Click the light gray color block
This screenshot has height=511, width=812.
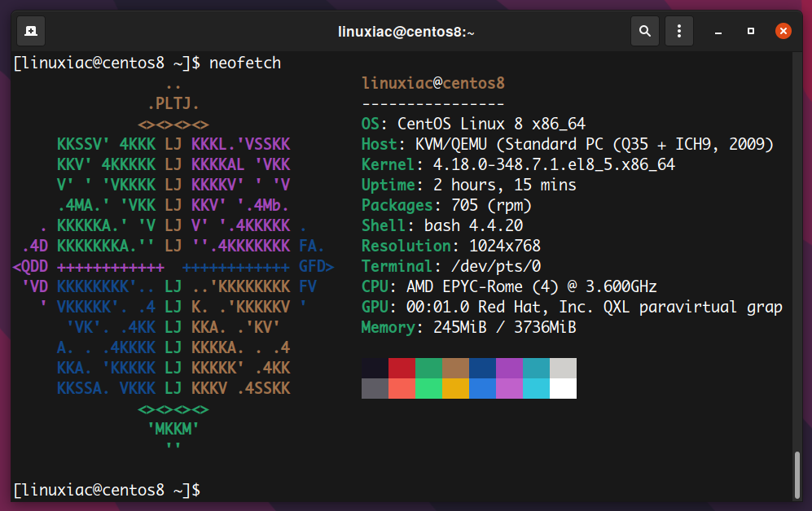(x=564, y=369)
